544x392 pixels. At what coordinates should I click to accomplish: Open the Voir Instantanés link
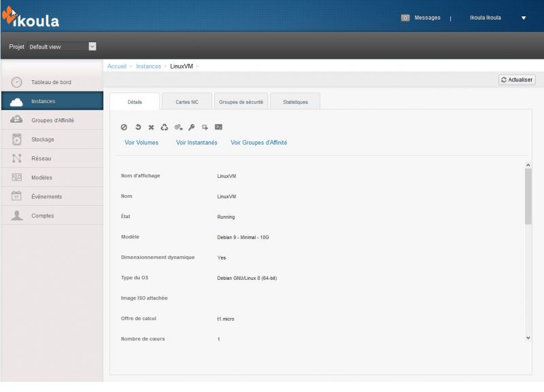(x=197, y=143)
